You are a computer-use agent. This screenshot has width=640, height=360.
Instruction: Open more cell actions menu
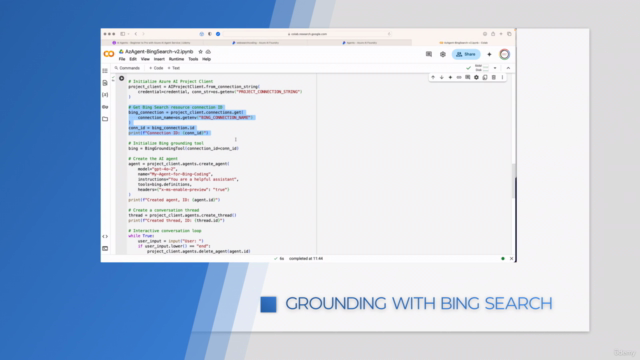[x=502, y=77]
